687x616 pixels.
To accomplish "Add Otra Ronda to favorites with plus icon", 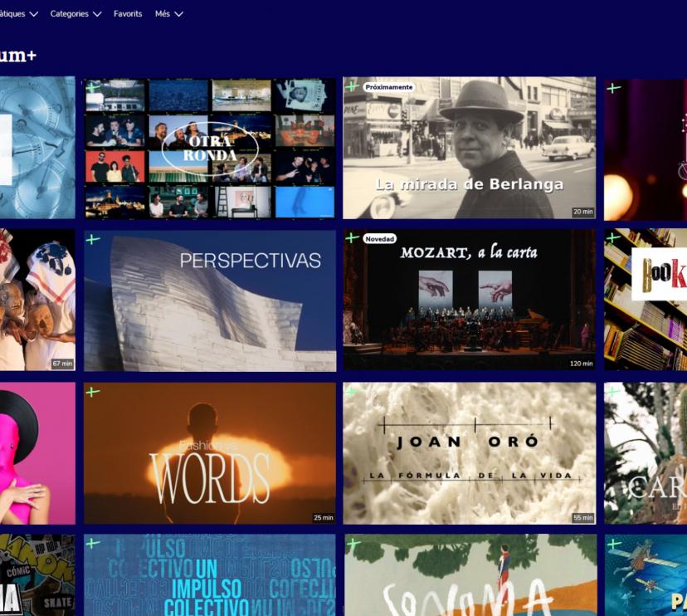I will (x=93, y=87).
